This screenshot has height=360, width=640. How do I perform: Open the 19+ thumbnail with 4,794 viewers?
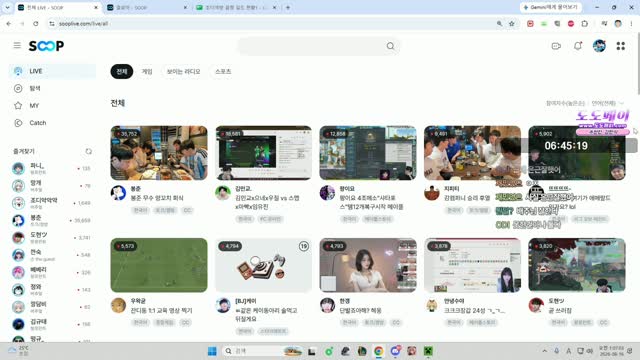(263, 265)
